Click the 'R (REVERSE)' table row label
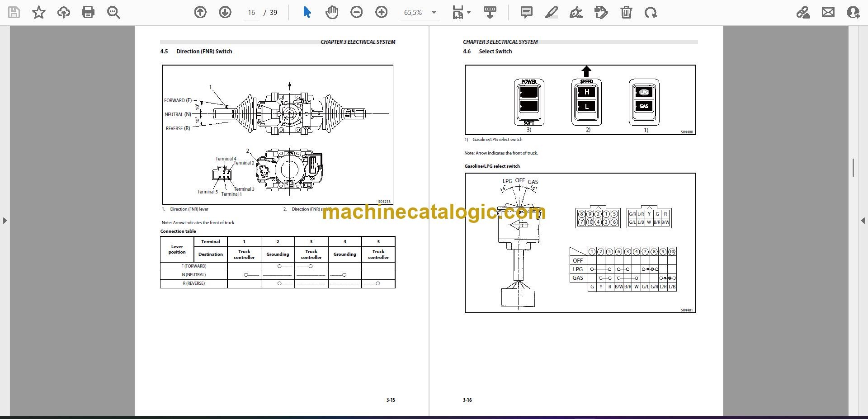The image size is (868, 419). [194, 283]
